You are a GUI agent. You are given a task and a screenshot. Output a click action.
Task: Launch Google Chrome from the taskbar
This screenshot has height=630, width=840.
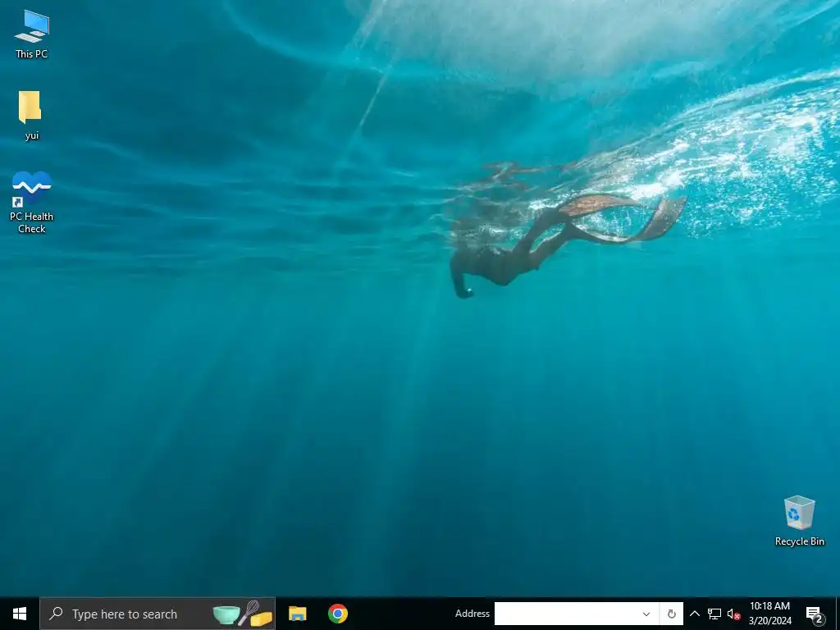tap(338, 614)
